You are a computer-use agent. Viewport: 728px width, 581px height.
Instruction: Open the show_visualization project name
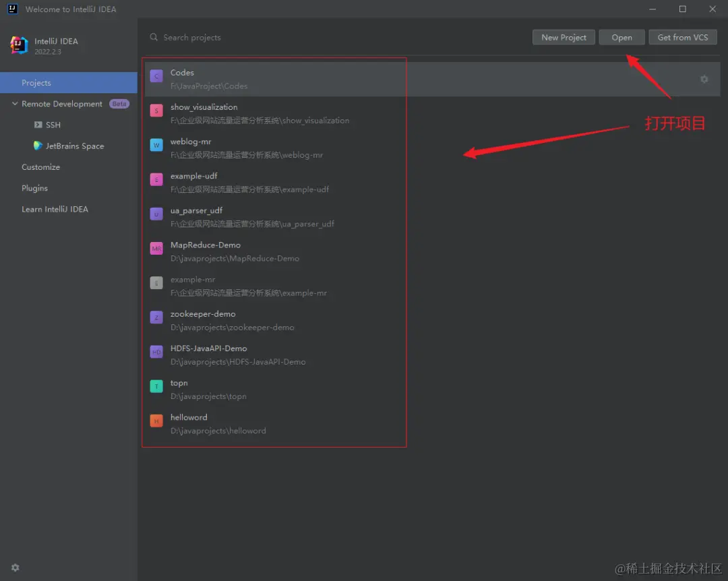pos(204,106)
